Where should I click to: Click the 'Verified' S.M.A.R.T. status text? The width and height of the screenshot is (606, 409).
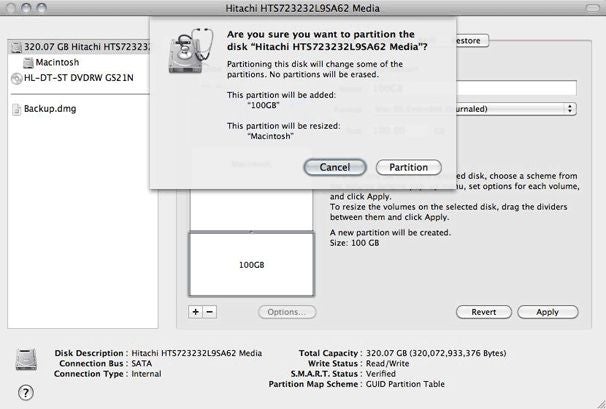(x=381, y=374)
